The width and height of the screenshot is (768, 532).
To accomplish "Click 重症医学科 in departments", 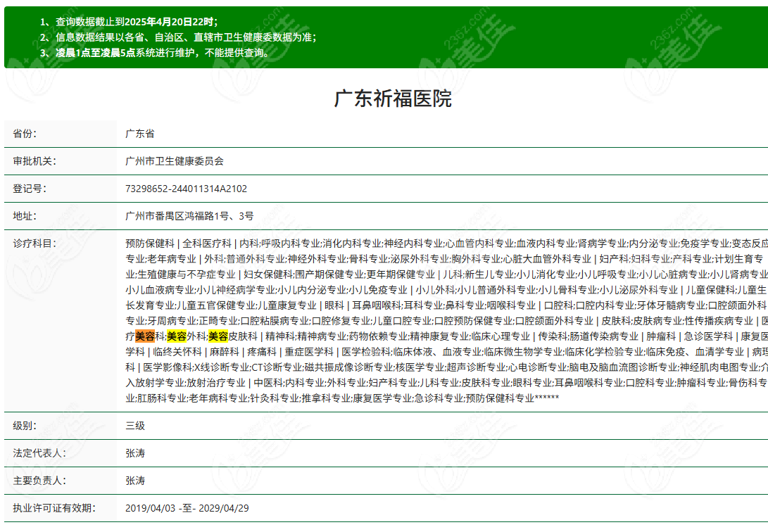I will point(309,352).
